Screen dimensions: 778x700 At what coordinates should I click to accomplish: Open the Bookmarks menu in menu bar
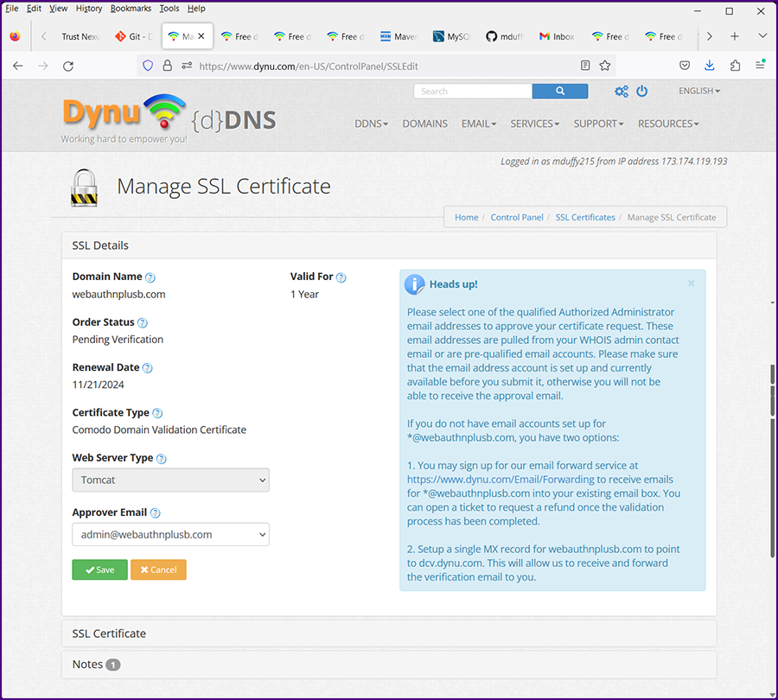131,9
